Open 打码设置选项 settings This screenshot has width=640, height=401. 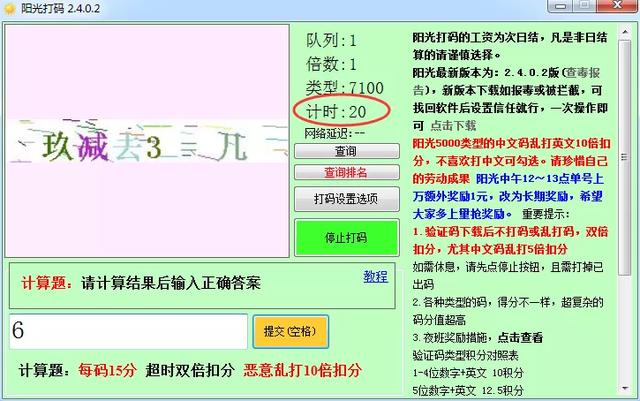click(345, 199)
